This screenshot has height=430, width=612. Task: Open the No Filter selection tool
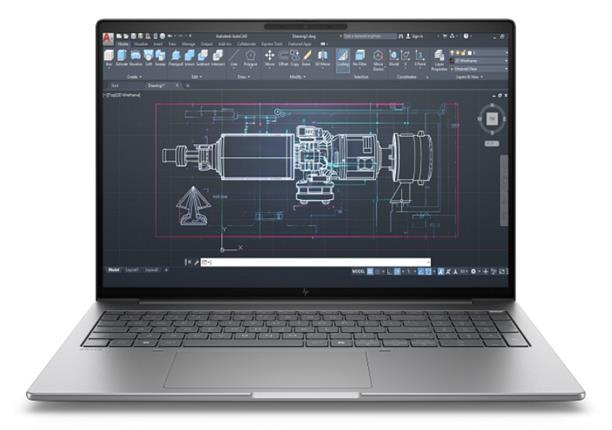click(x=359, y=58)
